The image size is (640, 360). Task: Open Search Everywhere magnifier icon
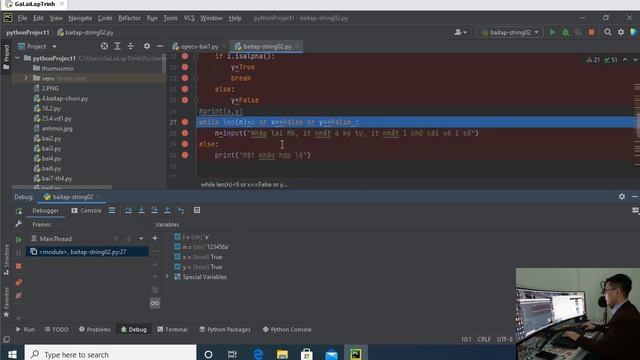click(x=608, y=32)
